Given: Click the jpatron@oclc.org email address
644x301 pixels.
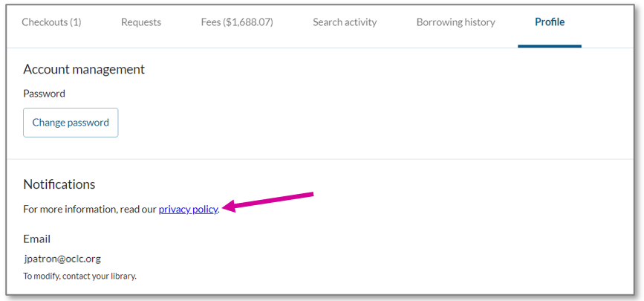Looking at the screenshot, I should [62, 259].
